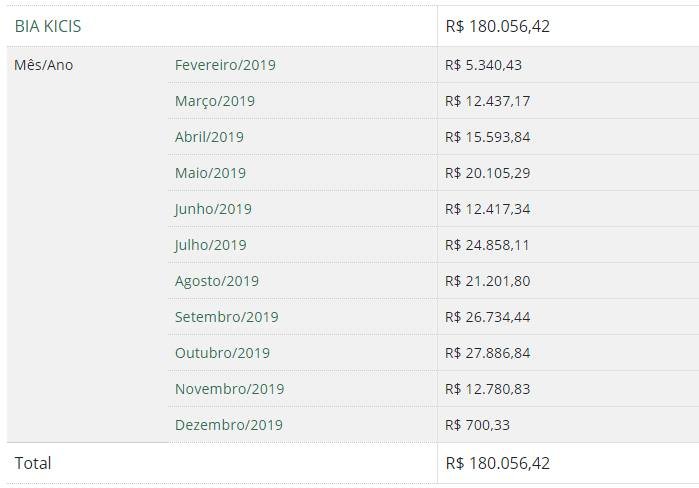Viewport: 699px width, 488px height.
Task: Click the bottom total R$ 180.056,42 value
Action: (x=498, y=463)
